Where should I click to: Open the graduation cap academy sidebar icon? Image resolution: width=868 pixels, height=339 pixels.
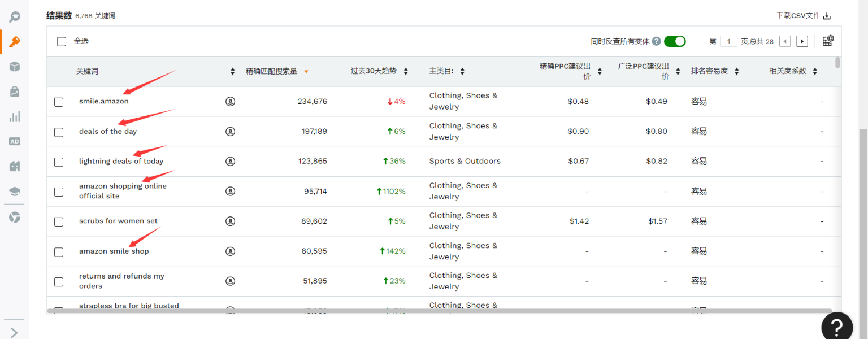tap(15, 192)
